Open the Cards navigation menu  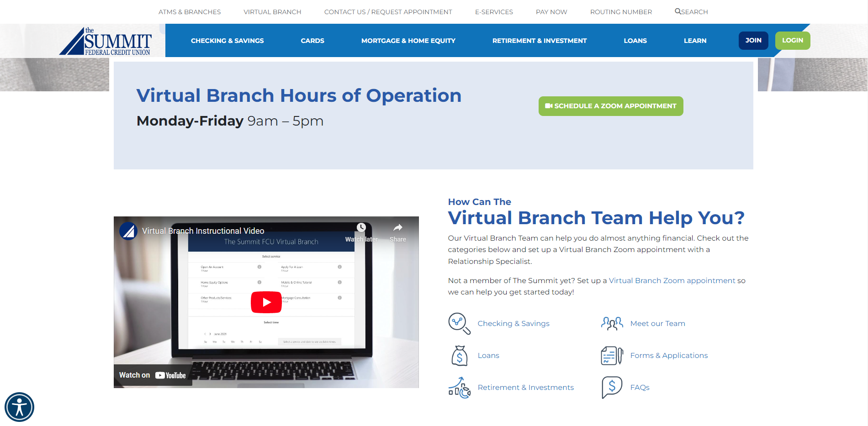click(312, 41)
